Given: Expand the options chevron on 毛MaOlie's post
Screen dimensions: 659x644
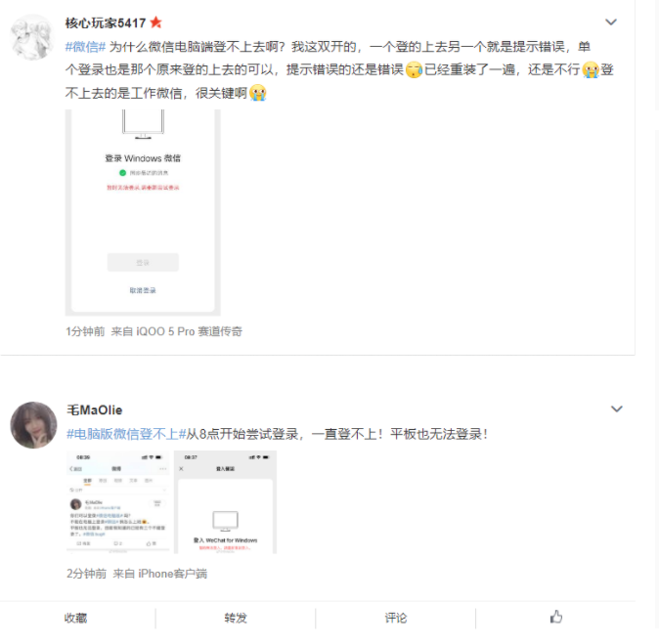Looking at the screenshot, I should pyautogui.click(x=616, y=408).
